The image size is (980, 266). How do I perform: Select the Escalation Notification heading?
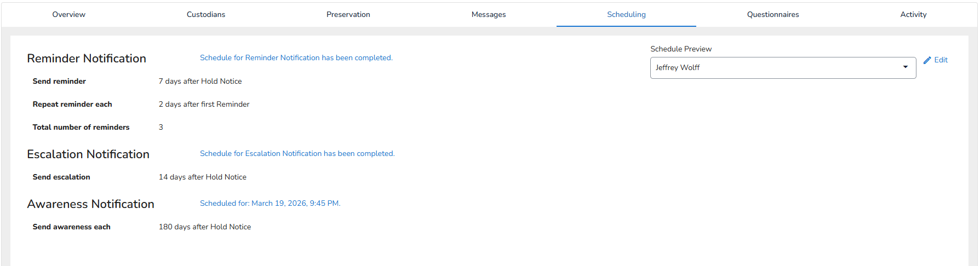coord(88,154)
